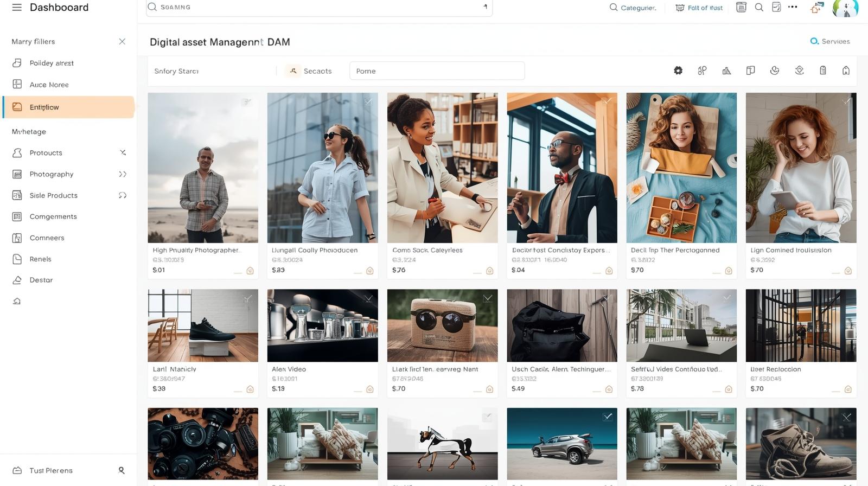
Task: Click the magnifier icon in the header icon group
Action: 759,7
